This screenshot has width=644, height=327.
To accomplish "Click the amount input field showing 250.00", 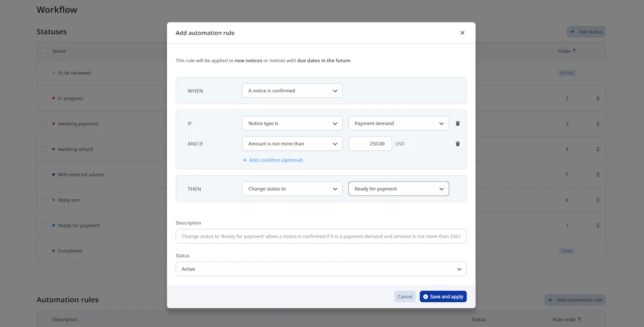I will (370, 144).
